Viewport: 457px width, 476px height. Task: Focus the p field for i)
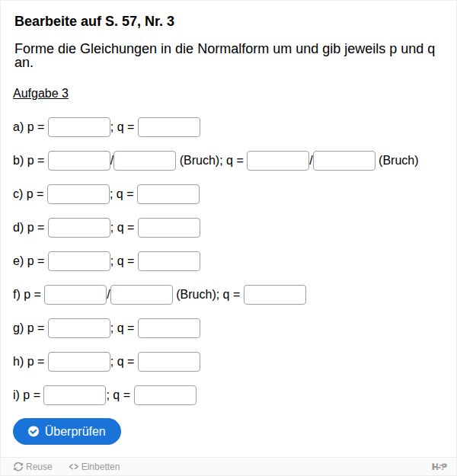point(75,395)
